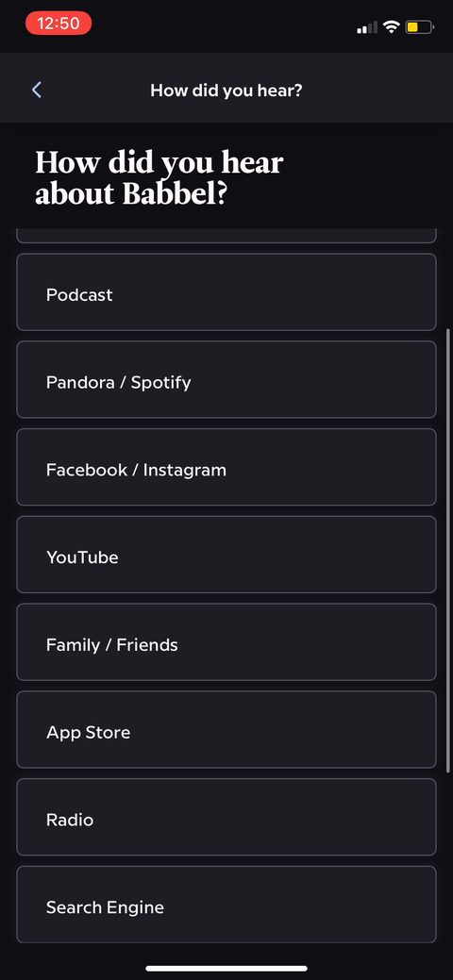Select the Podcast option
This screenshot has height=980, width=453.
(226, 291)
